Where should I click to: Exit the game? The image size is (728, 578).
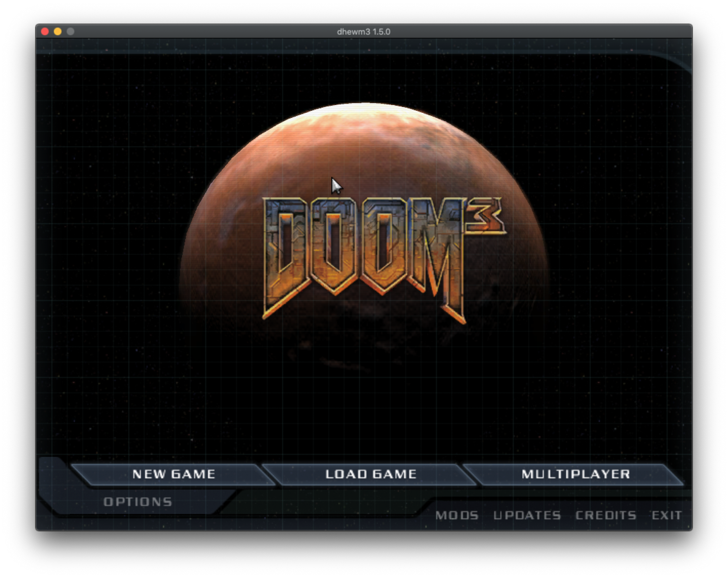coord(666,515)
